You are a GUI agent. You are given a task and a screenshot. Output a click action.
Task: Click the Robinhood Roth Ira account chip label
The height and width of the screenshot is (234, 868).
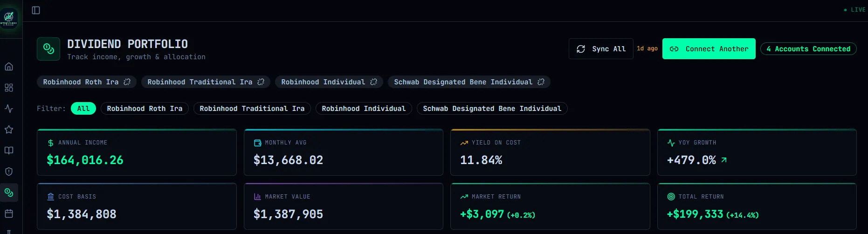point(81,82)
